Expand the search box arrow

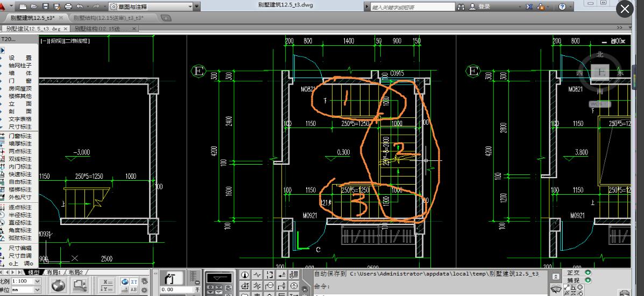coord(367,6)
